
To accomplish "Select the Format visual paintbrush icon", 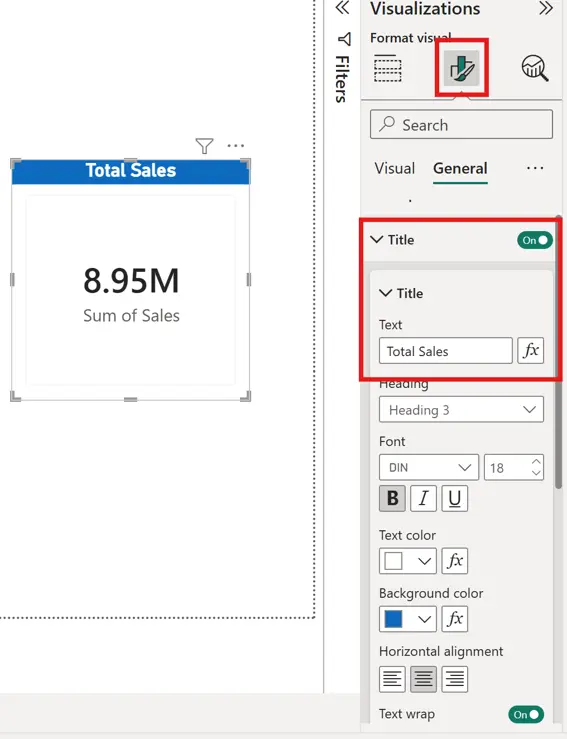I will pyautogui.click(x=461, y=68).
